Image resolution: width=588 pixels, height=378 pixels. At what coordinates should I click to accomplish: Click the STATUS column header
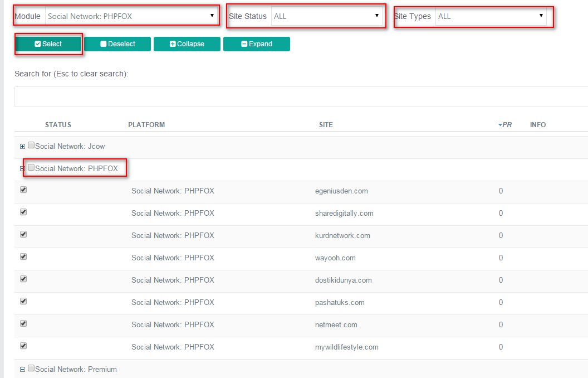pos(58,125)
